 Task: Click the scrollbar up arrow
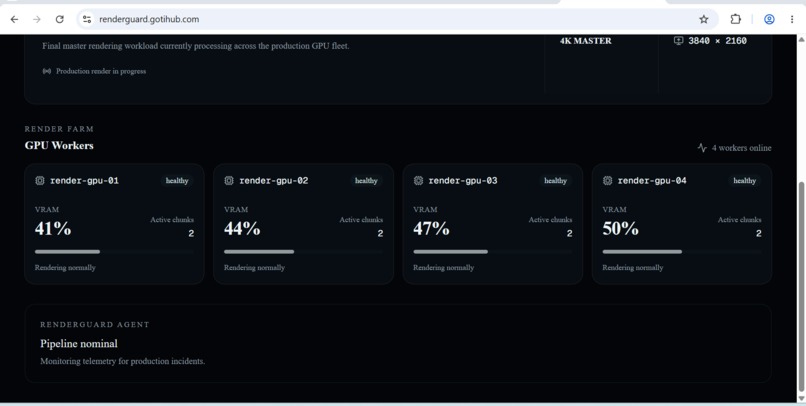click(801, 40)
